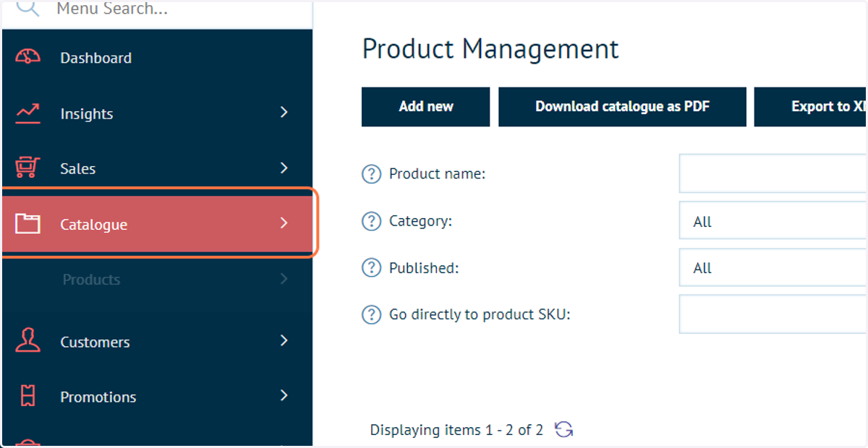The height and width of the screenshot is (448, 868).
Task: Open the Insights menu item
Action: [x=157, y=113]
